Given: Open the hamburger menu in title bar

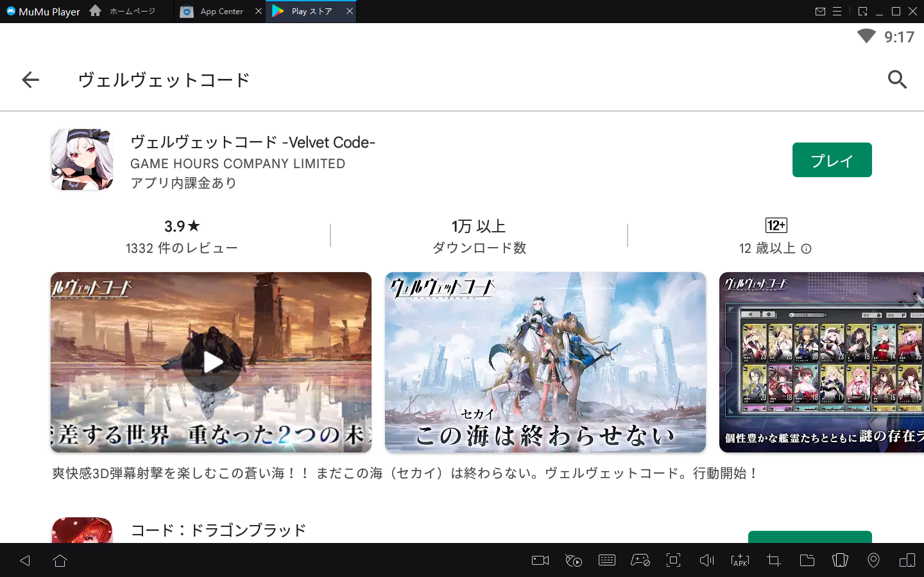Looking at the screenshot, I should point(837,12).
